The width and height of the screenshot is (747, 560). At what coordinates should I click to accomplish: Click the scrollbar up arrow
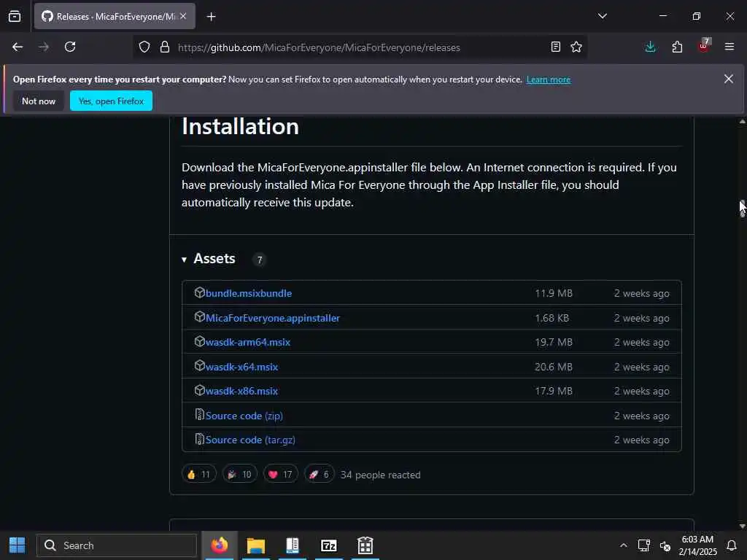tap(742, 122)
